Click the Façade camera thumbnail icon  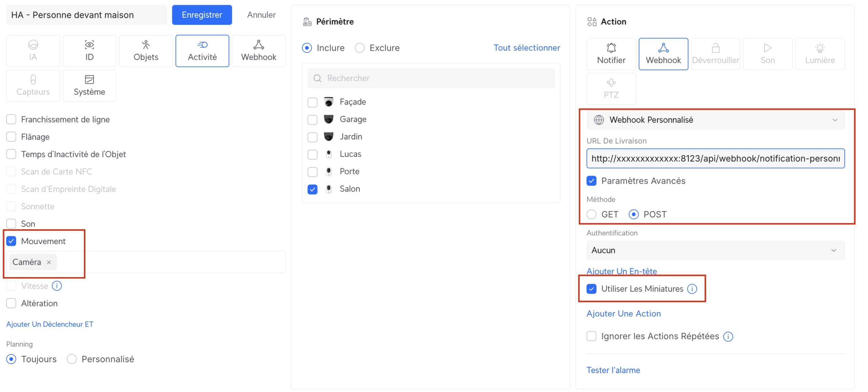pos(329,102)
